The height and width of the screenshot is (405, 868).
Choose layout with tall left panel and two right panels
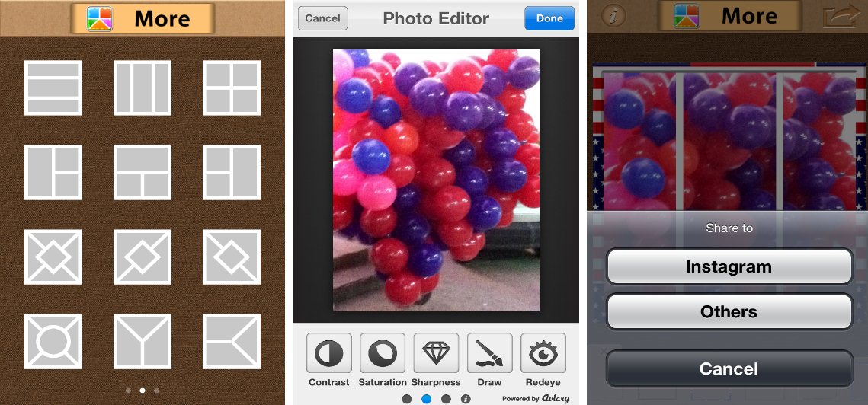coord(53,172)
